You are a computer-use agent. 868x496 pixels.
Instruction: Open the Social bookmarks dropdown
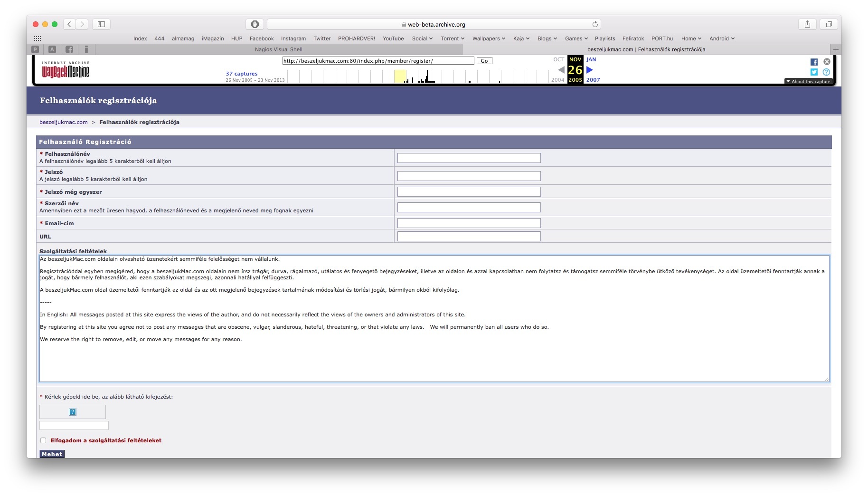pos(422,38)
